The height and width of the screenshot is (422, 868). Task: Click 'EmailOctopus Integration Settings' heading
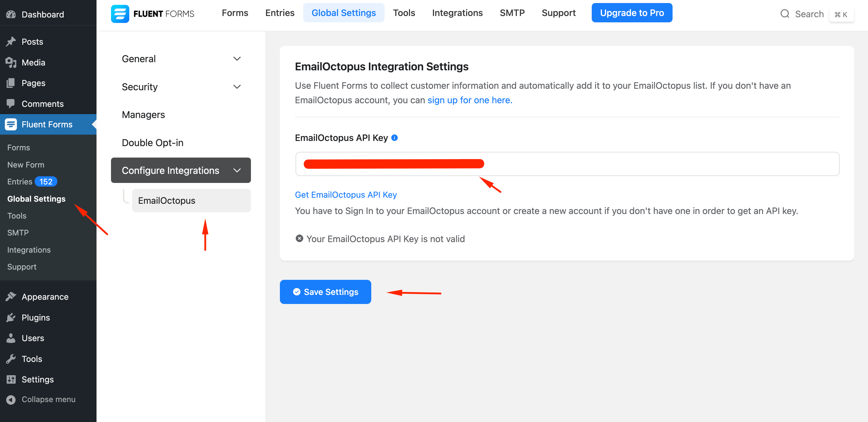click(x=382, y=66)
